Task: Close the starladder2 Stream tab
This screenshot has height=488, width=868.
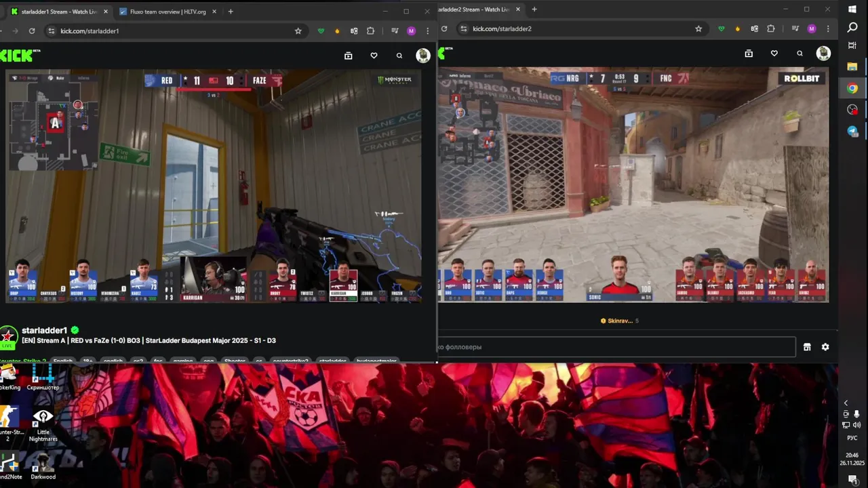Action: coord(518,9)
